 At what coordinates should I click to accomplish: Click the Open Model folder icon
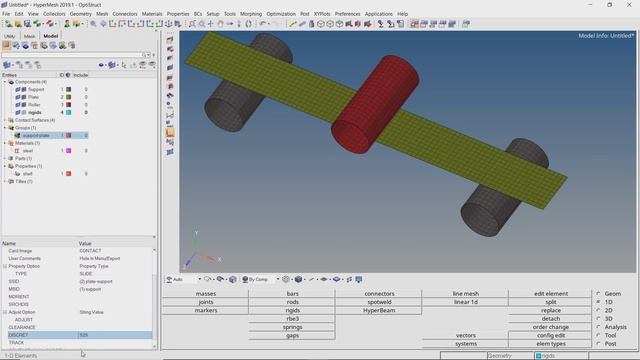pos(18,24)
